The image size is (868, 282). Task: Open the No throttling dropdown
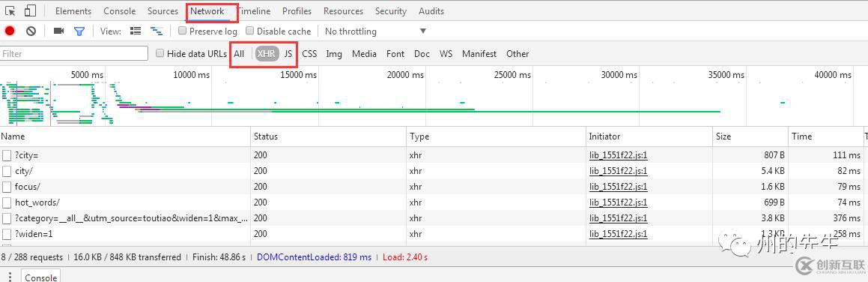tap(376, 31)
